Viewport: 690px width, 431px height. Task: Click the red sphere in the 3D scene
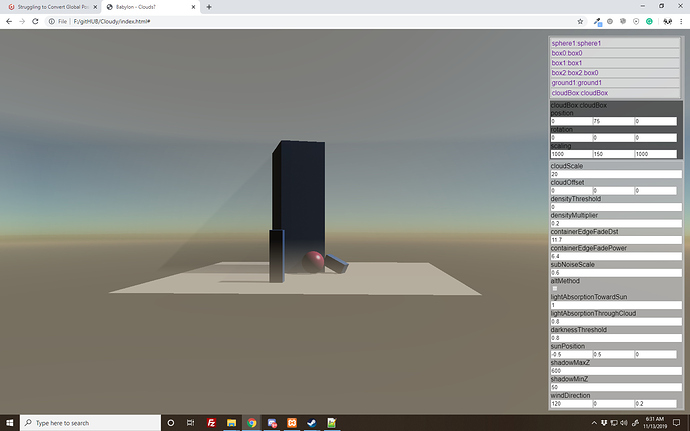[313, 262]
